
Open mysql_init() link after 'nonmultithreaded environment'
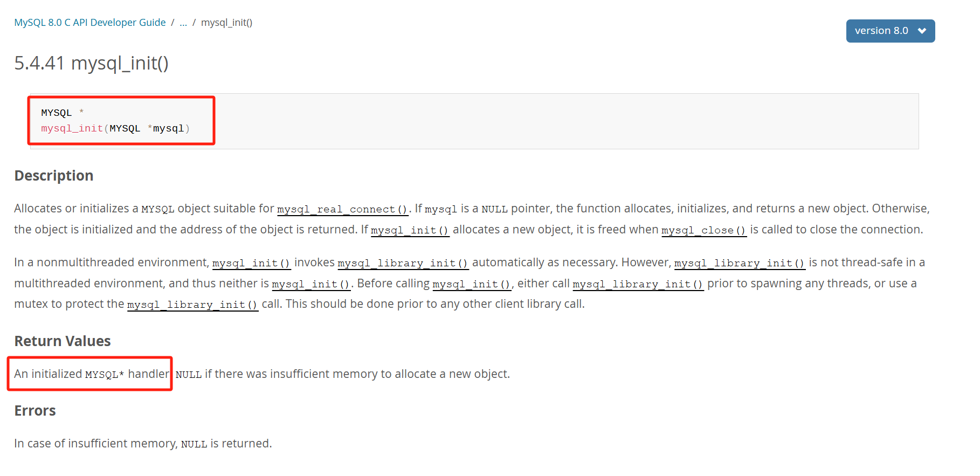pos(251,263)
